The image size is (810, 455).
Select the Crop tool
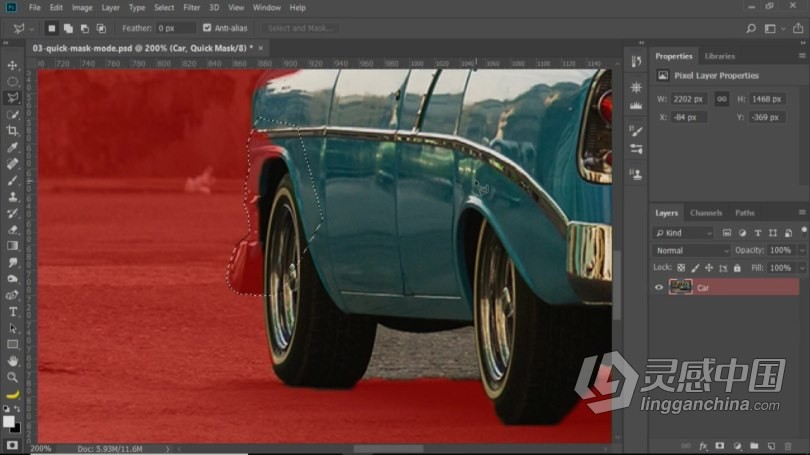click(x=12, y=131)
